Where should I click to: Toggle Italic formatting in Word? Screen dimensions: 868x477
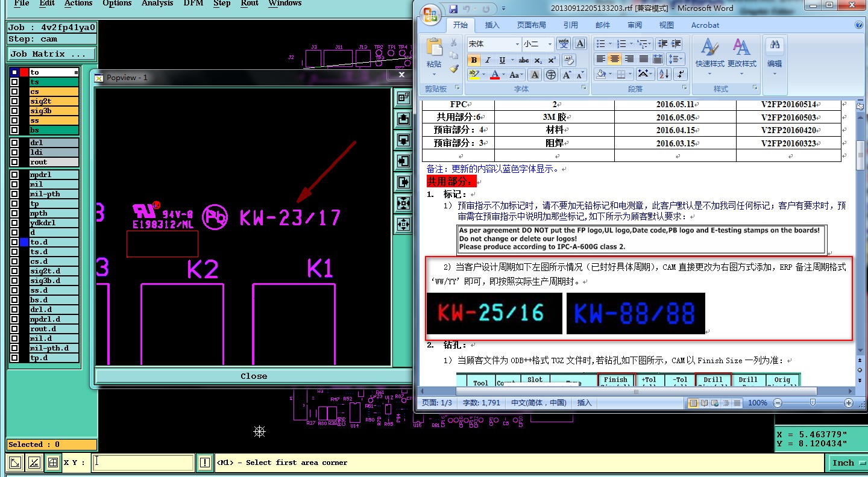(x=488, y=60)
